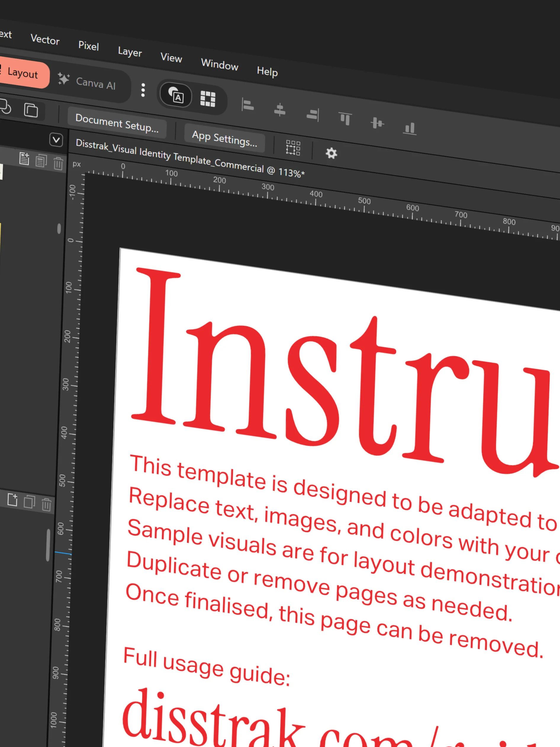Open the View menu
The image size is (560, 747).
click(171, 57)
